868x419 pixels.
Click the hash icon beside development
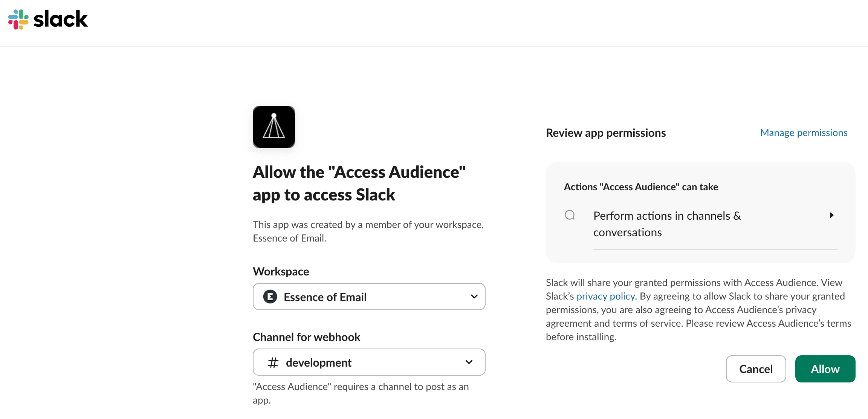click(272, 362)
